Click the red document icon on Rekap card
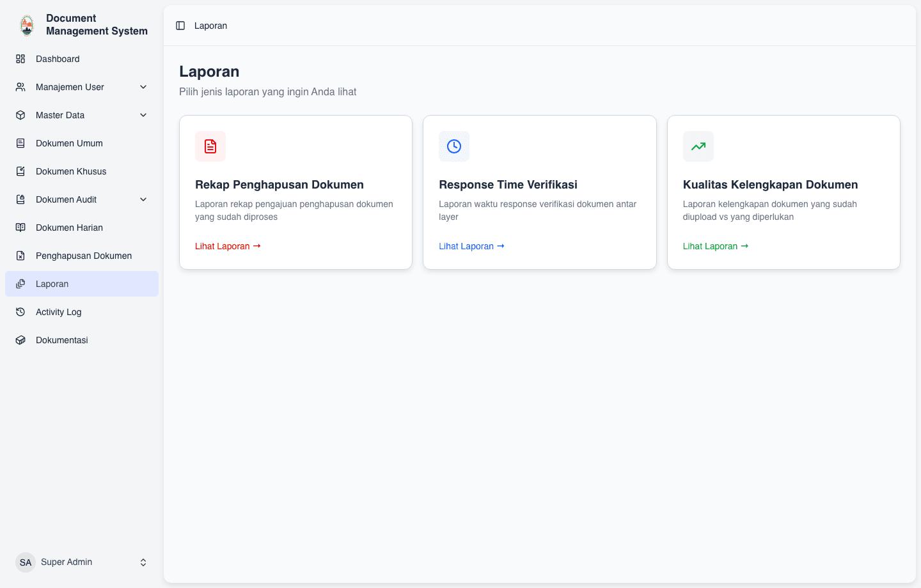Screen dimensions: 921x588 pyautogui.click(x=210, y=146)
